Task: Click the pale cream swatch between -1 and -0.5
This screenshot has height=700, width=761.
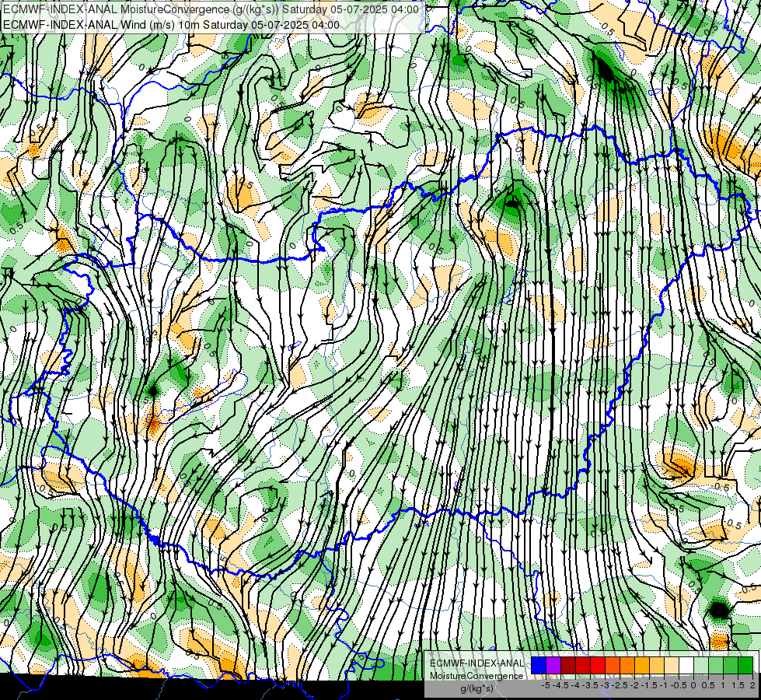Action: click(672, 665)
